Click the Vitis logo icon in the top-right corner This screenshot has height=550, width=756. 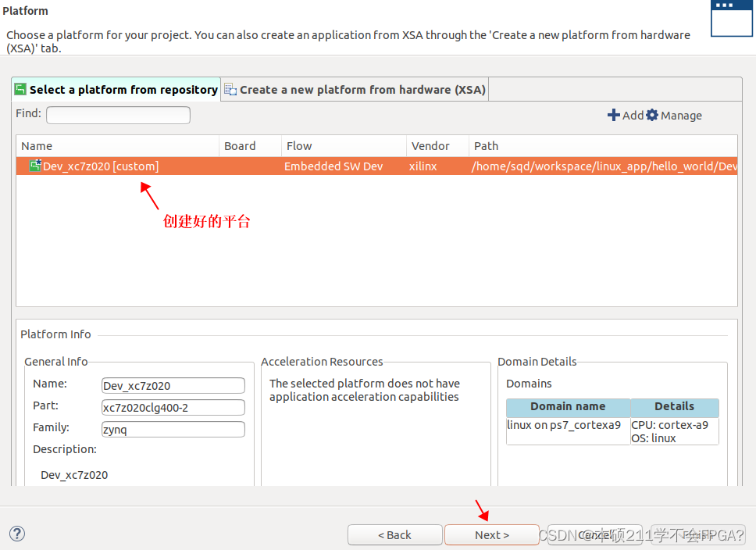731,20
